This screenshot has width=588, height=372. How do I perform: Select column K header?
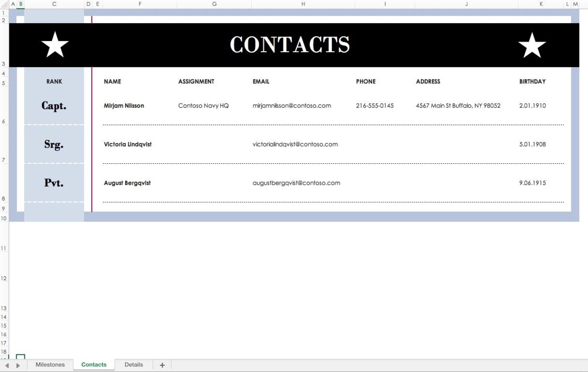(541, 4)
